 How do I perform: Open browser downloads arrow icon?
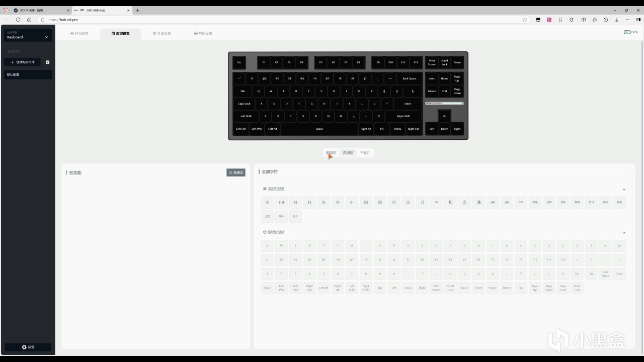[616, 20]
